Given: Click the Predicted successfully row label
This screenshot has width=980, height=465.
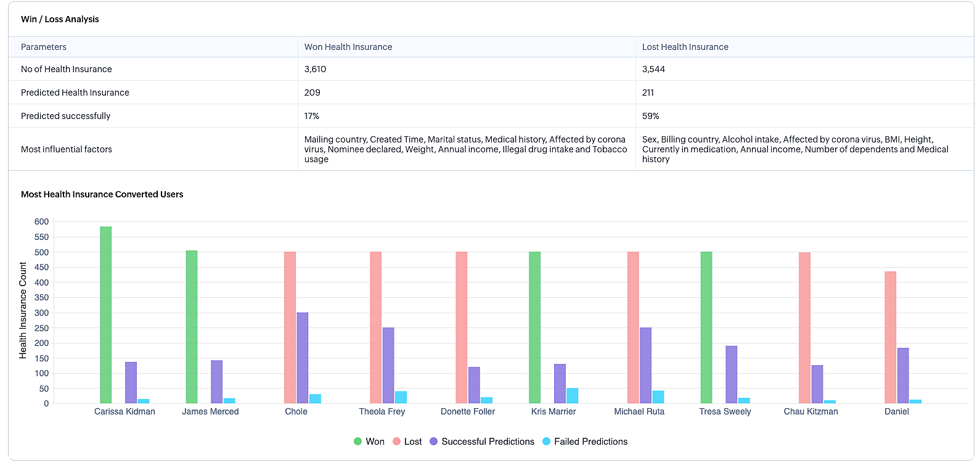Looking at the screenshot, I should 66,116.
